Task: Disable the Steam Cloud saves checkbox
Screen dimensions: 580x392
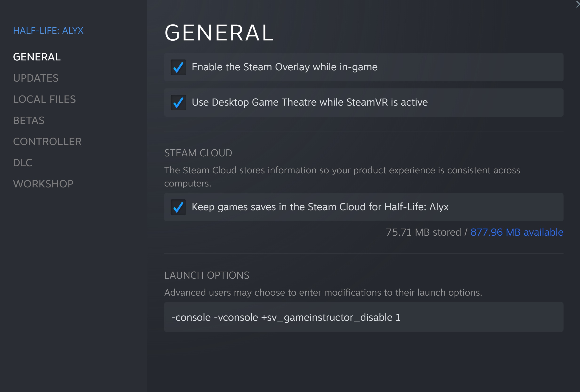Action: coord(178,207)
